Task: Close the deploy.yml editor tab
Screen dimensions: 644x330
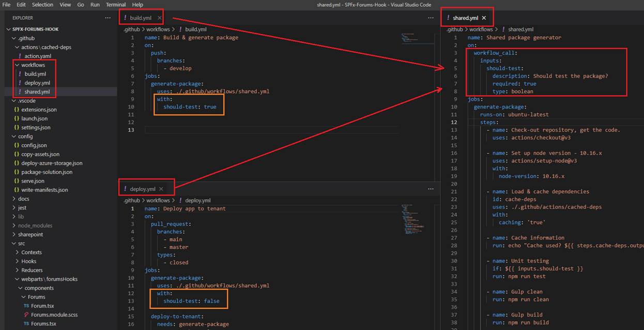Action: coord(161,189)
